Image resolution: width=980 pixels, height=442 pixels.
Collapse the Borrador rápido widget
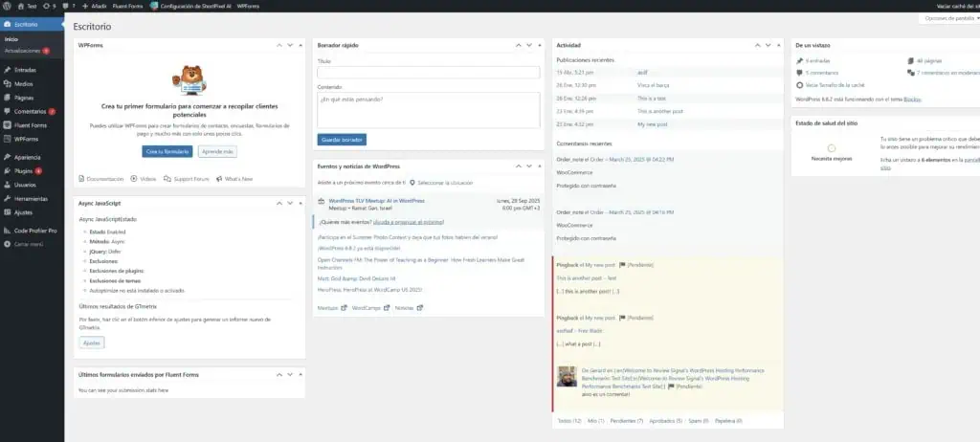pos(540,45)
